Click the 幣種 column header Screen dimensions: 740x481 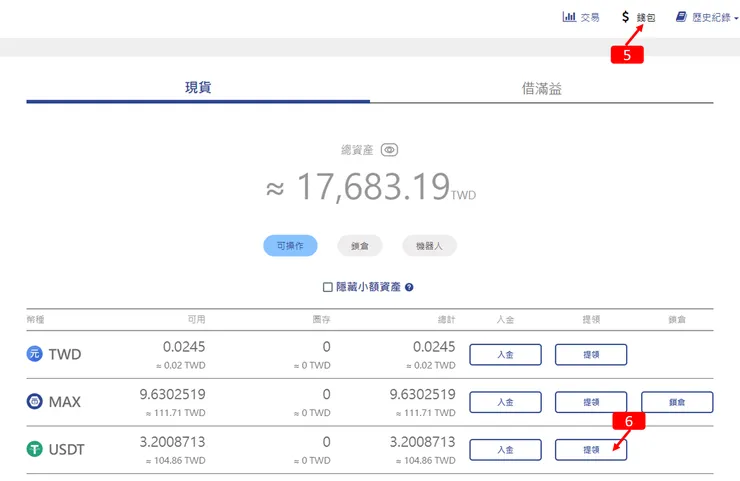(x=35, y=320)
